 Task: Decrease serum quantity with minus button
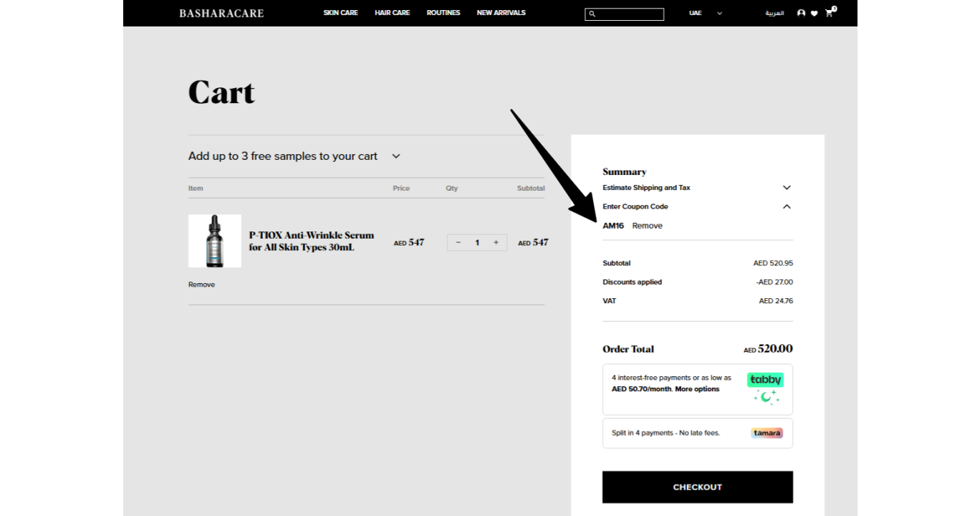pyautogui.click(x=458, y=242)
